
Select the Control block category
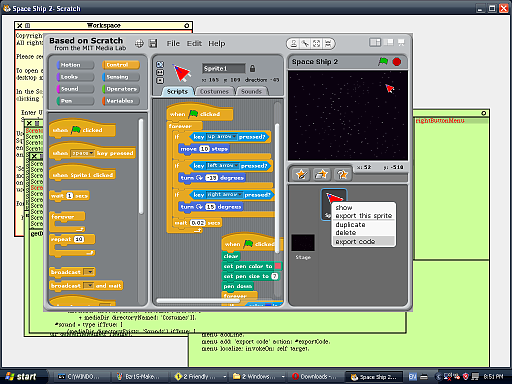(x=121, y=65)
